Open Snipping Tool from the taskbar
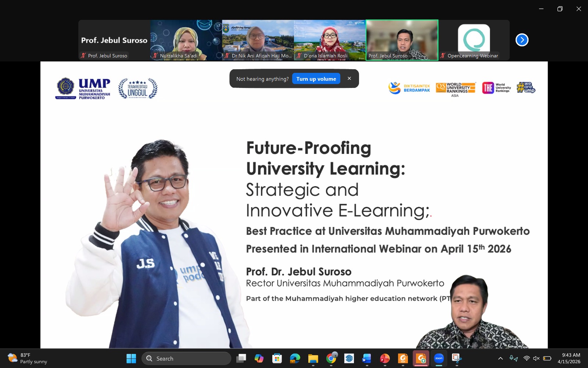This screenshot has height=368, width=588. 456,358
